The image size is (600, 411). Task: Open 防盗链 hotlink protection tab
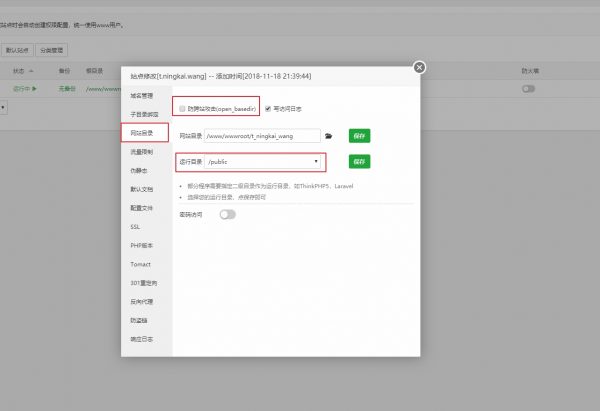click(139, 321)
